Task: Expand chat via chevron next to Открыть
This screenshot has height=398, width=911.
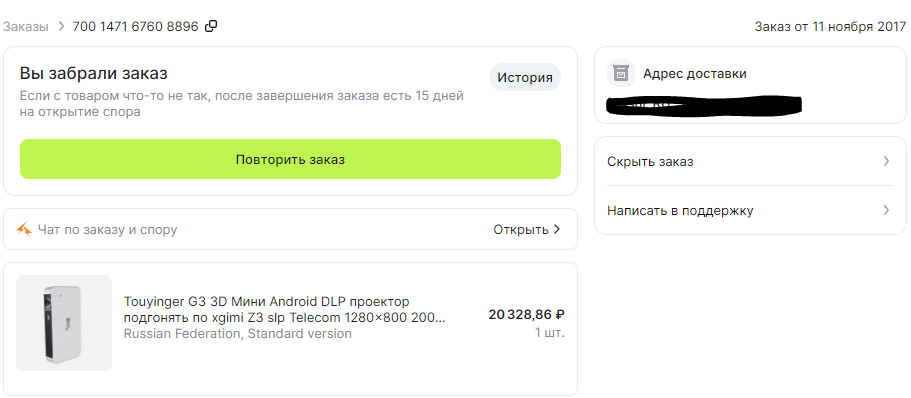Action: (557, 230)
